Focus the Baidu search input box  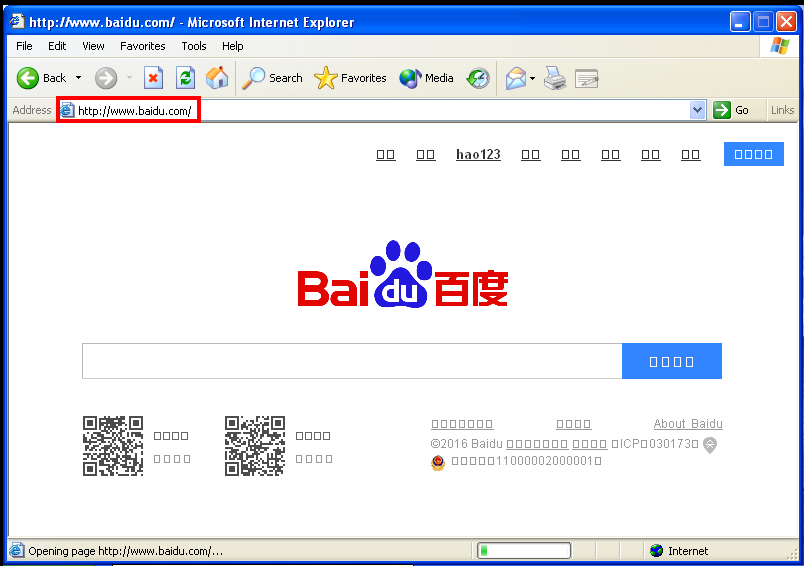coord(352,361)
